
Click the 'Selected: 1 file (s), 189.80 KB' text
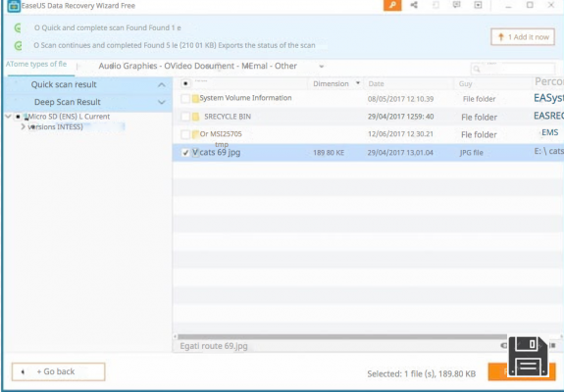click(421, 373)
